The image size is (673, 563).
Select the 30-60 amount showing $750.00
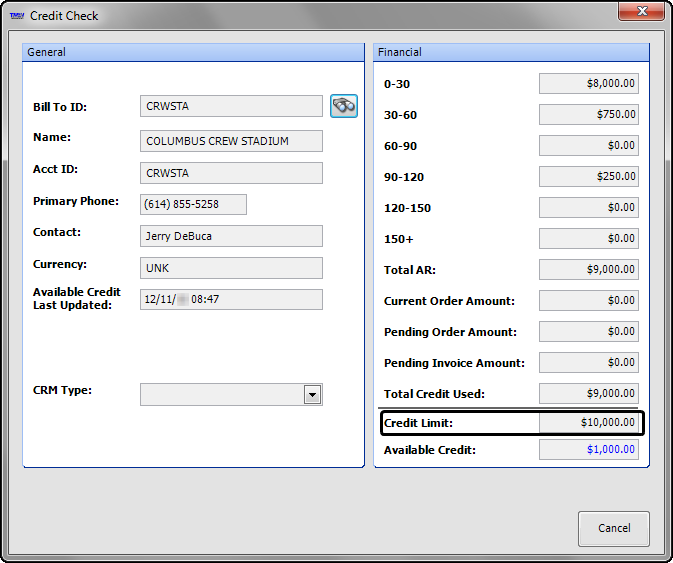click(588, 115)
